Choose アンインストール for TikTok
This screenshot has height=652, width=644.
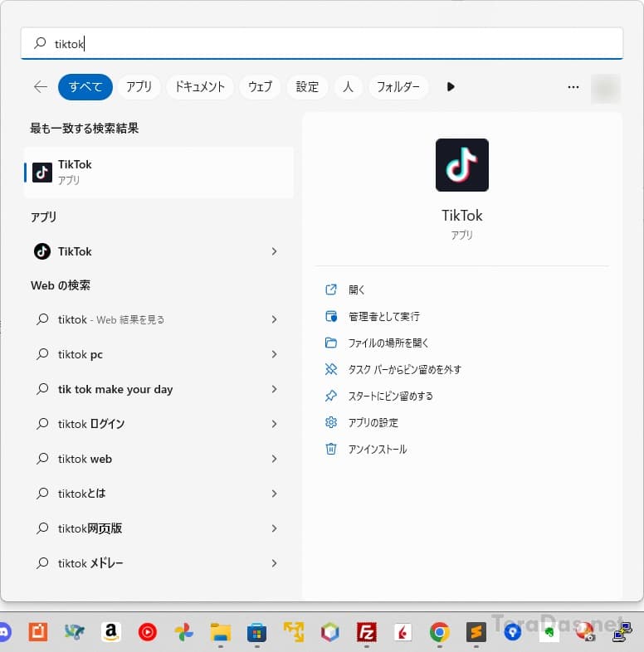pos(378,449)
